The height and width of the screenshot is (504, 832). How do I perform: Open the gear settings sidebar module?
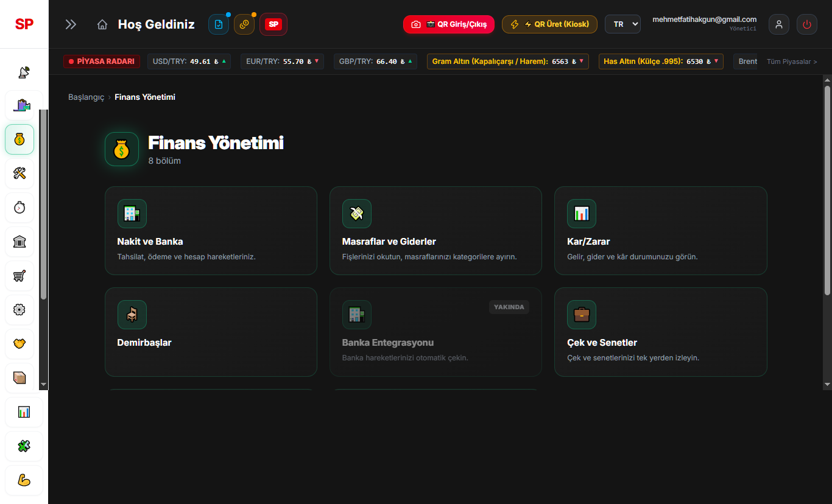point(19,310)
